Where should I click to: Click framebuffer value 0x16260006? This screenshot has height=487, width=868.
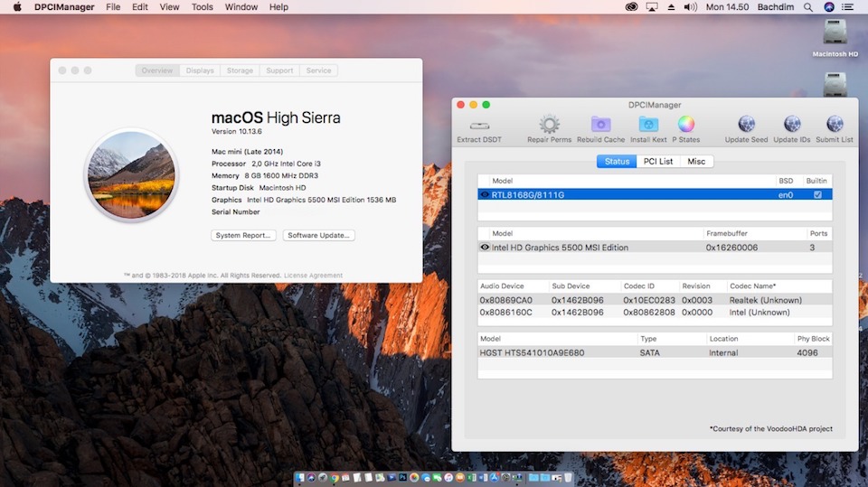pos(731,248)
